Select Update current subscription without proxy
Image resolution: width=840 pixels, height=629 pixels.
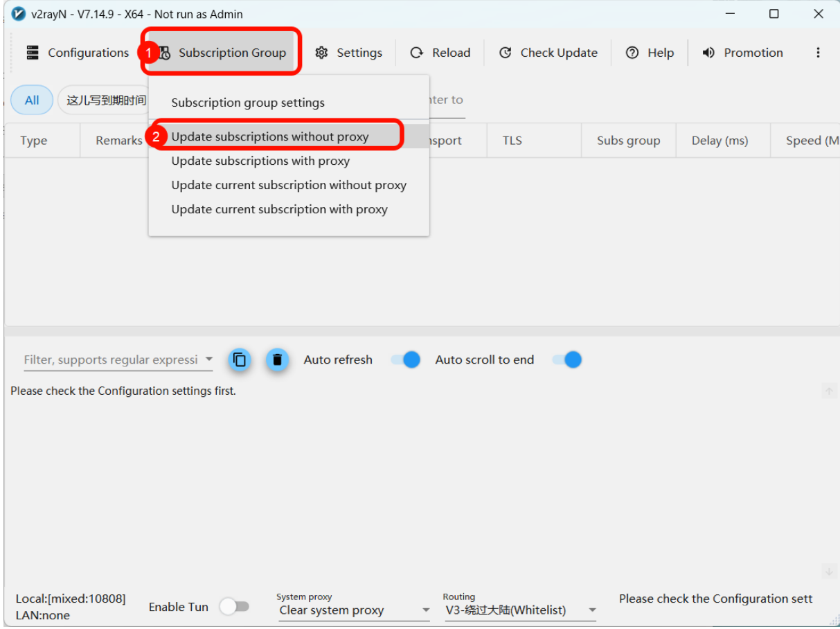tap(289, 185)
